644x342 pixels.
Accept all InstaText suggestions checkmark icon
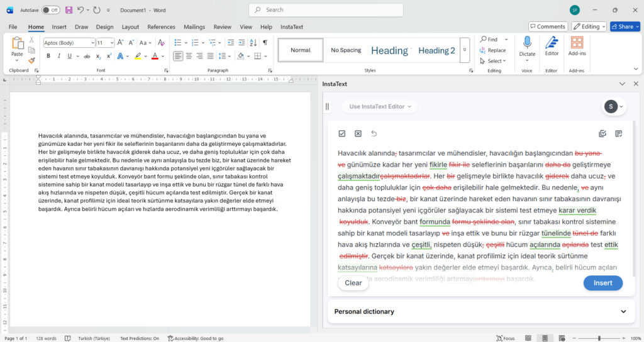tap(342, 133)
